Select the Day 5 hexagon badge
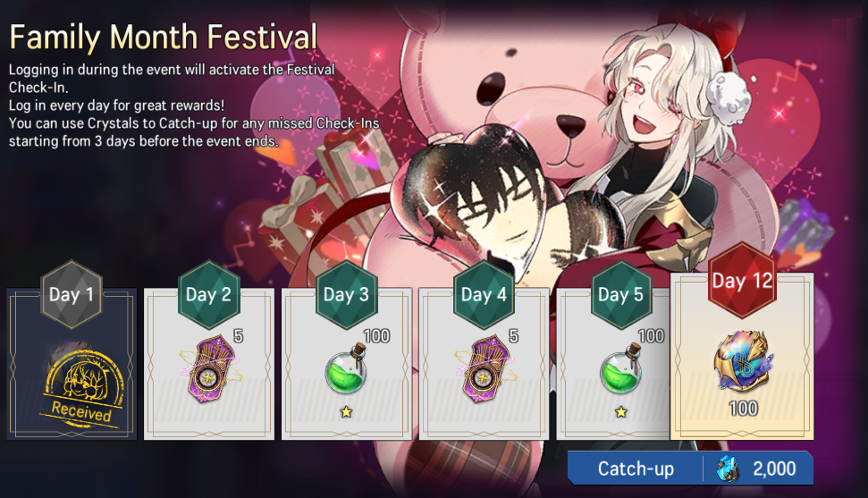868x498 pixels. click(x=621, y=294)
